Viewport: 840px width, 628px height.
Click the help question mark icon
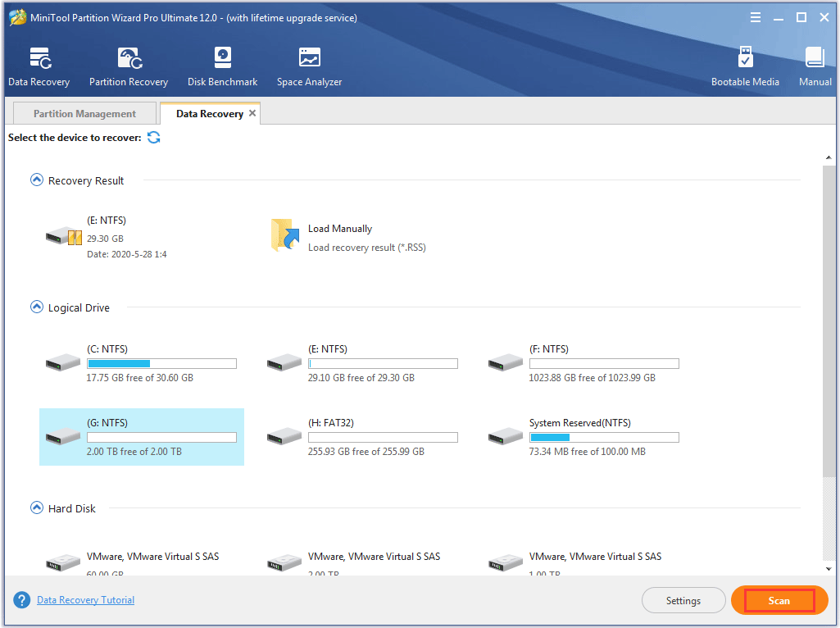[20, 599]
